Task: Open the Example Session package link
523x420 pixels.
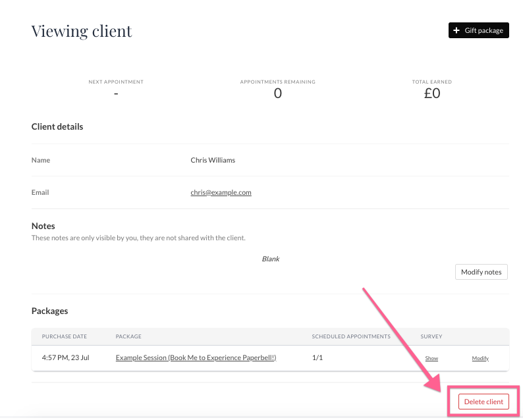Action: 196,358
